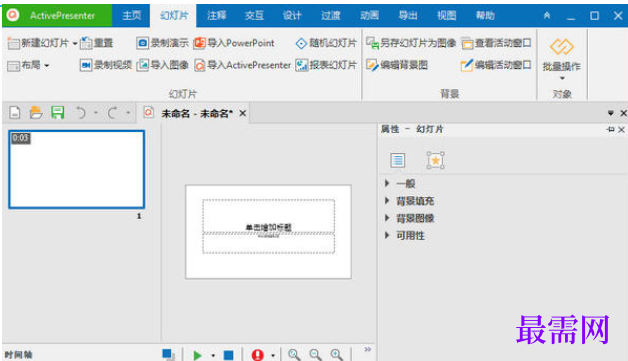
Task: Select the 幻灯片 ribbon tab
Action: click(174, 16)
